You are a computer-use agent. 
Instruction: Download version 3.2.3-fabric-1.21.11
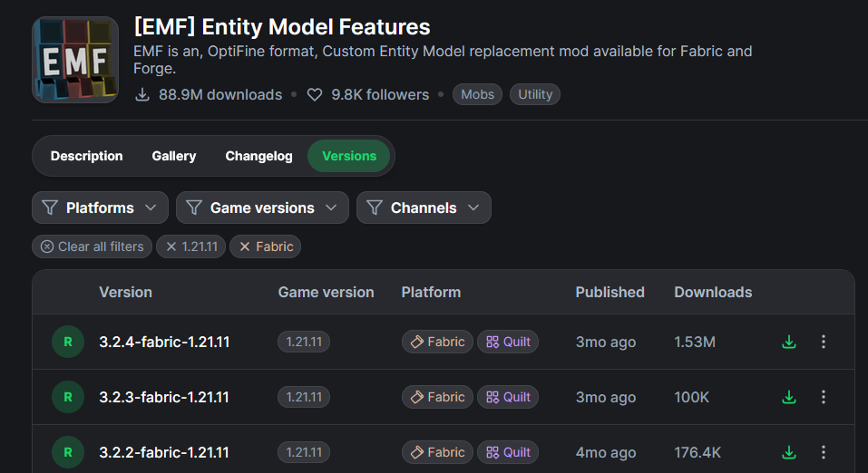(789, 397)
